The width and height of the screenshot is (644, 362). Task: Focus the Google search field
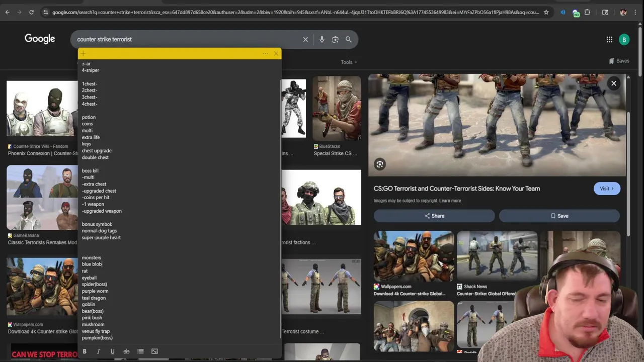click(x=186, y=39)
